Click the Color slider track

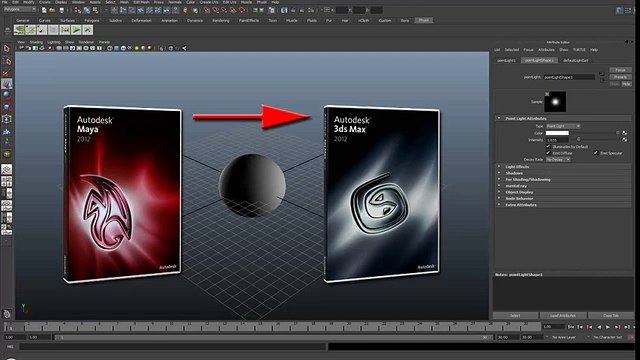coord(596,133)
